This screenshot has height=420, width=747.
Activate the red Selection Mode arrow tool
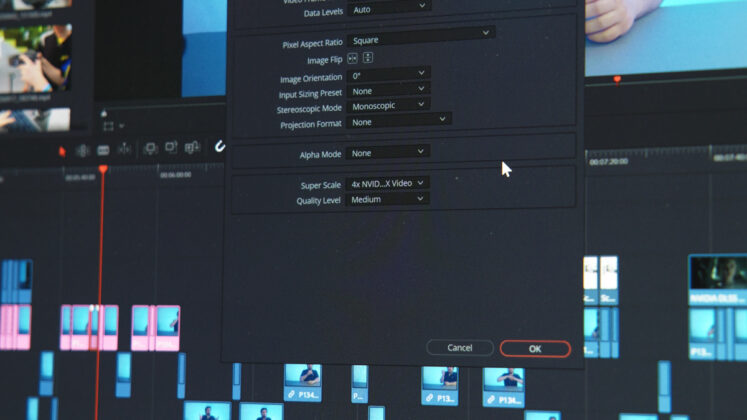(62, 151)
